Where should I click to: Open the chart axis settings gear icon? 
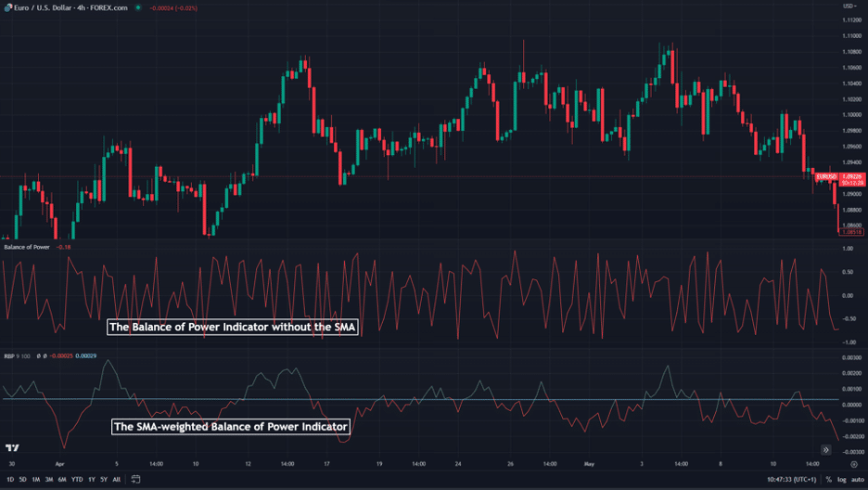853,465
